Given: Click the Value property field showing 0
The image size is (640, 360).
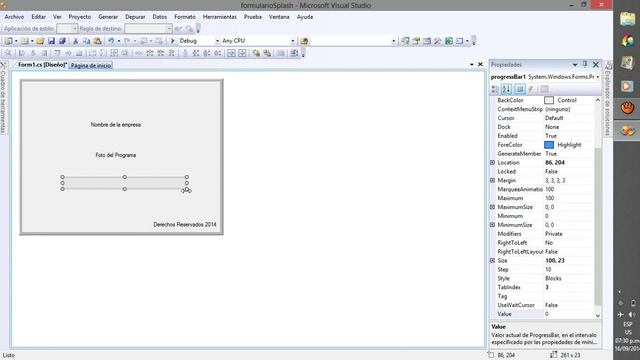Looking at the screenshot, I should point(569,314).
